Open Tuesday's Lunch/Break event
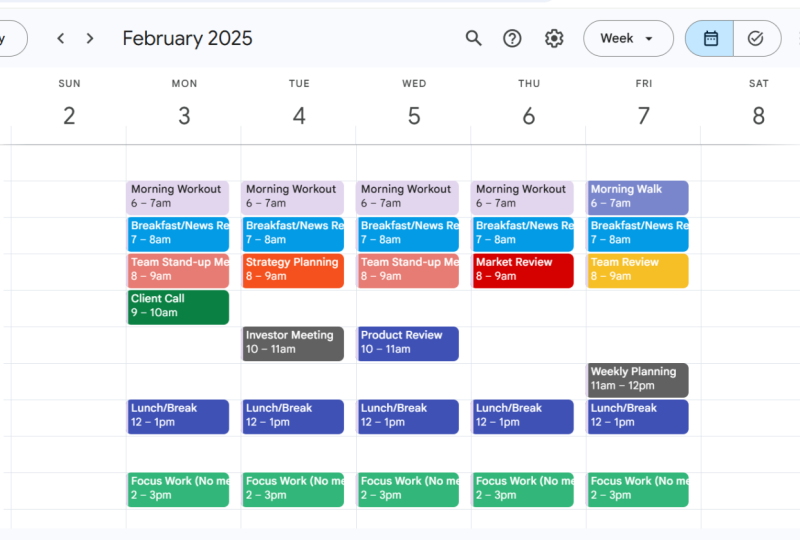 (293, 416)
